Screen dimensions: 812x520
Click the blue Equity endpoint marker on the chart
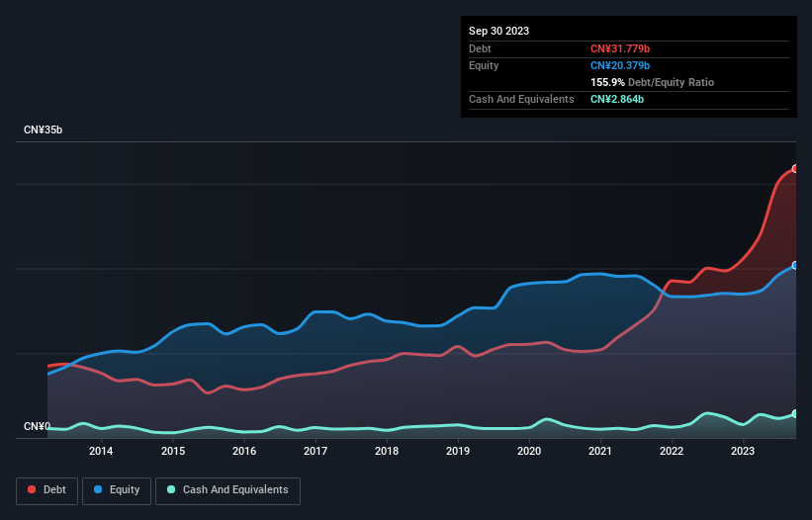794,265
